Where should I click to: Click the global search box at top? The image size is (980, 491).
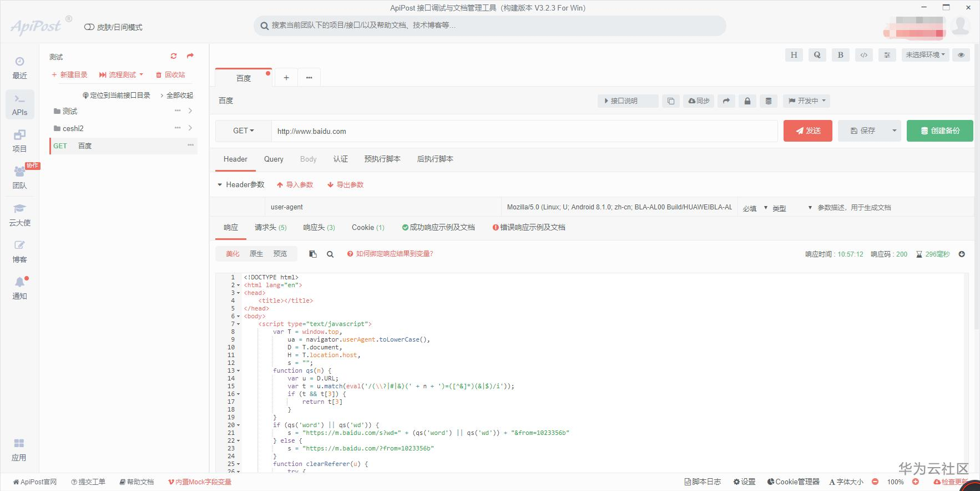(x=489, y=26)
